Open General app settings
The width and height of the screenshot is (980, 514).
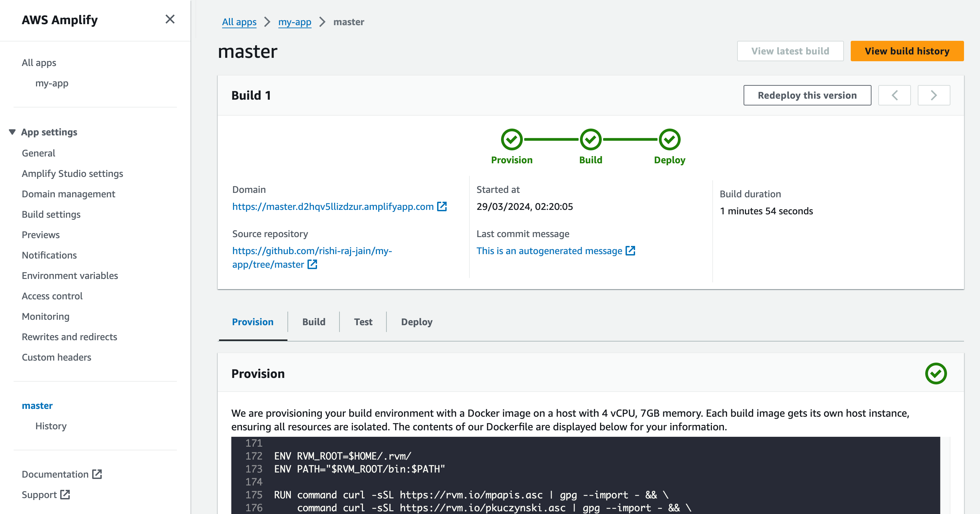[x=38, y=153]
